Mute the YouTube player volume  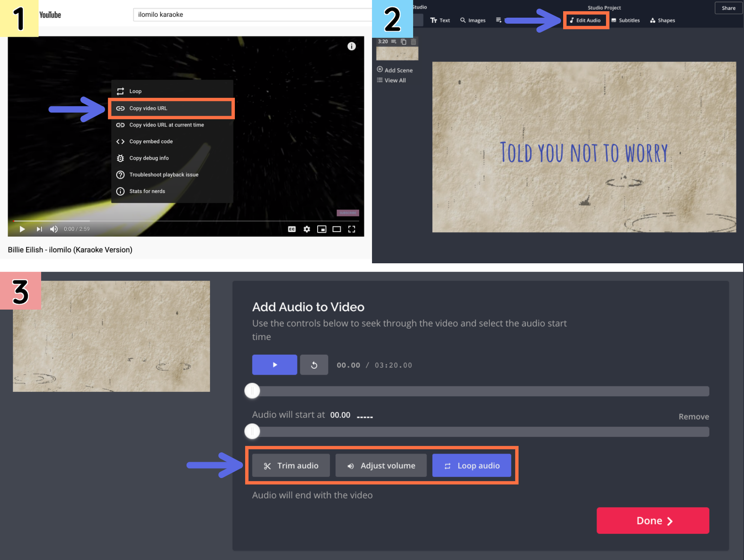(x=54, y=229)
